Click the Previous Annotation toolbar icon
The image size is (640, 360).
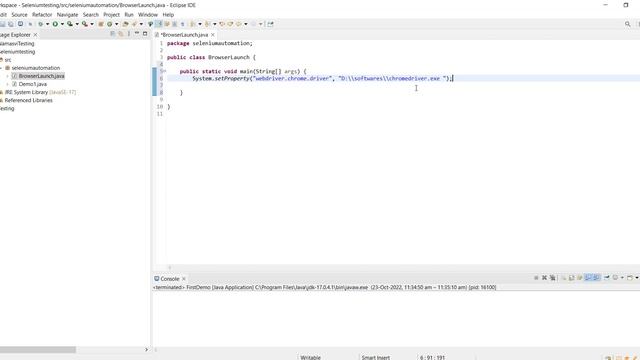(x=207, y=24)
